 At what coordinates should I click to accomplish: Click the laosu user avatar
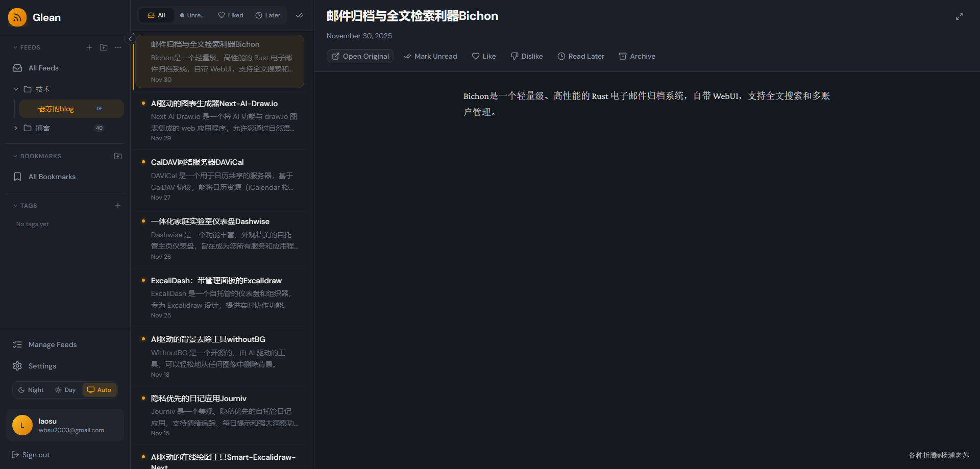tap(22, 425)
